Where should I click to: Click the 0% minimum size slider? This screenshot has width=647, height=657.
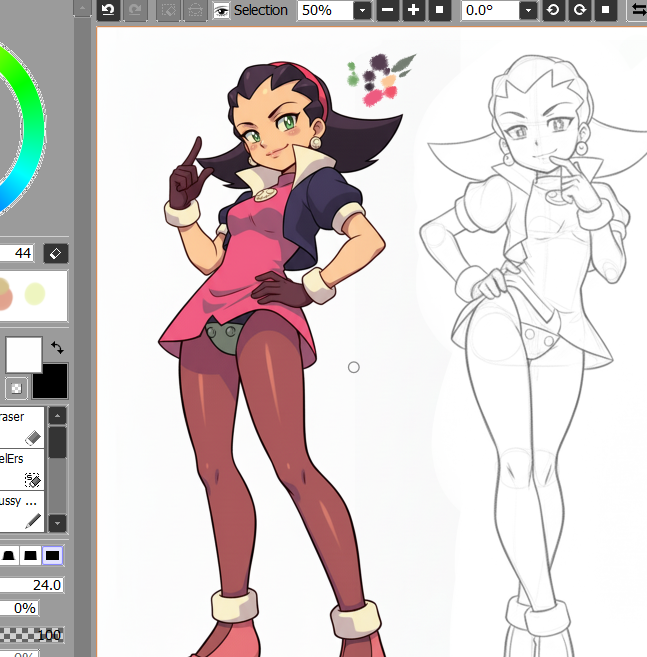coord(19,608)
